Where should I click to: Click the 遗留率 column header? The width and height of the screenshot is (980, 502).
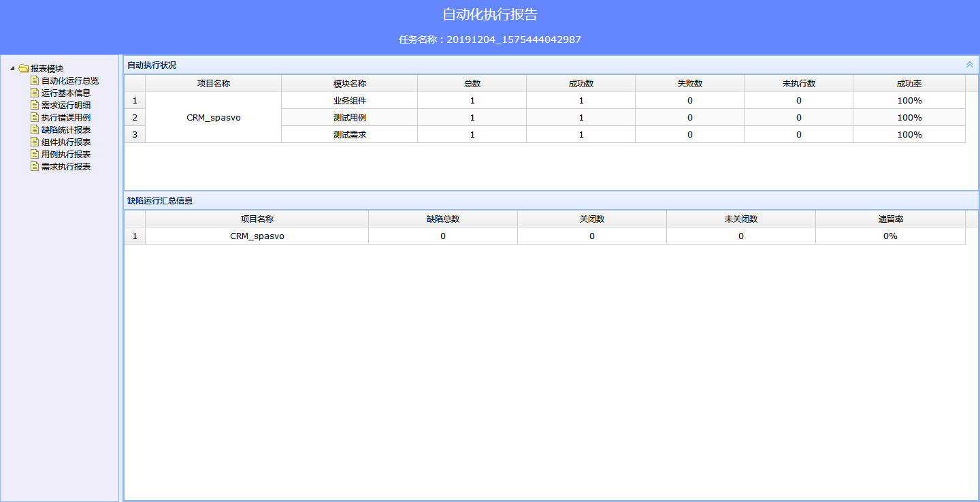[x=890, y=219]
